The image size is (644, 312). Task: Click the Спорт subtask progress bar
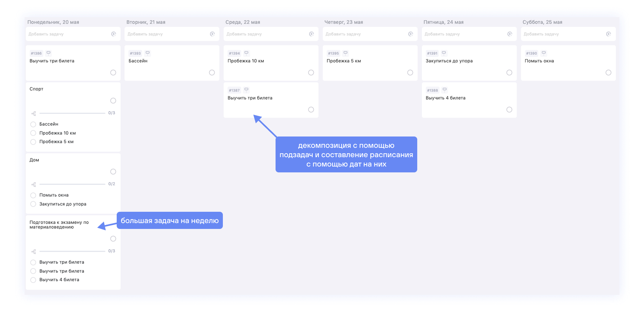(72, 113)
